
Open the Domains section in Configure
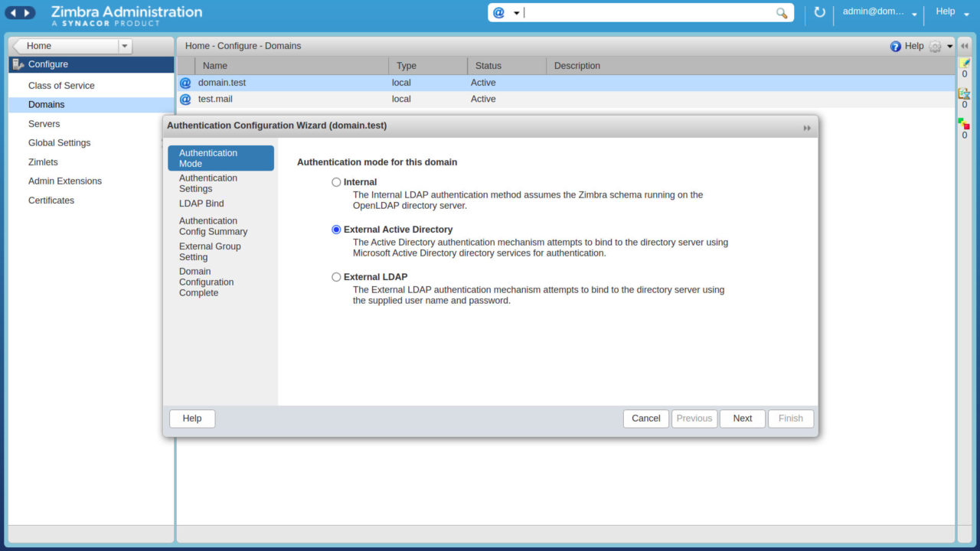(x=47, y=104)
